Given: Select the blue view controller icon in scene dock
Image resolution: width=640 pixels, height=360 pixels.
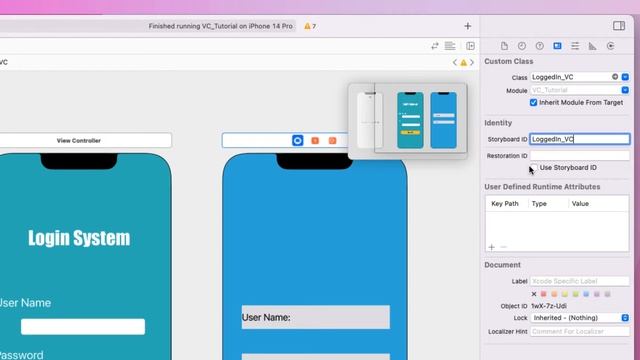Looking at the screenshot, I should (x=298, y=140).
